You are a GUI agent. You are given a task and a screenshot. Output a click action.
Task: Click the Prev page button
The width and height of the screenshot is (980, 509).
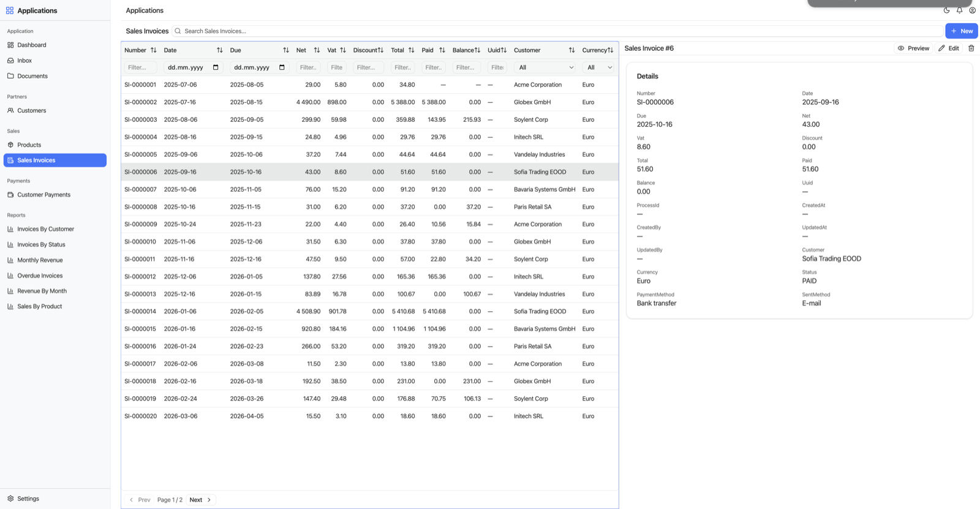click(x=140, y=500)
